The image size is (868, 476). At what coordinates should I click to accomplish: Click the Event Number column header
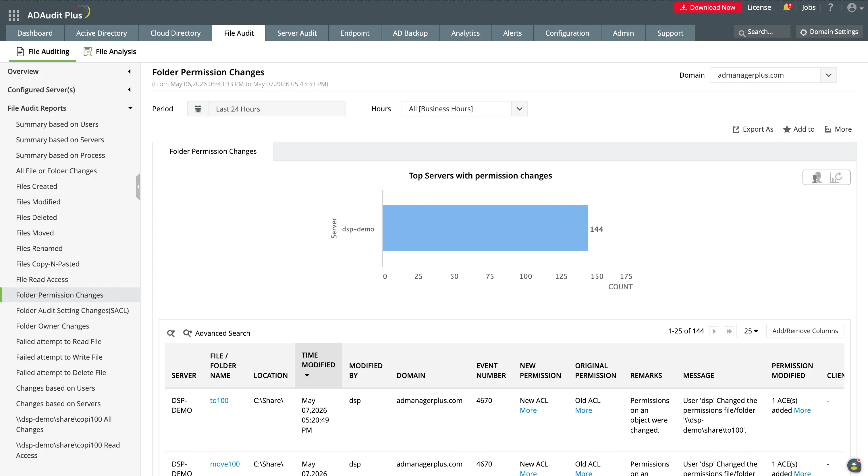tap(491, 371)
